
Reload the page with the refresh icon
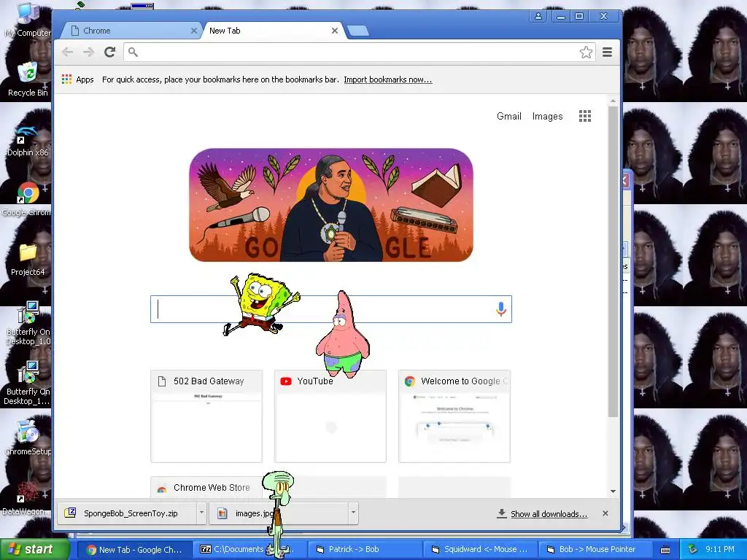coord(110,52)
